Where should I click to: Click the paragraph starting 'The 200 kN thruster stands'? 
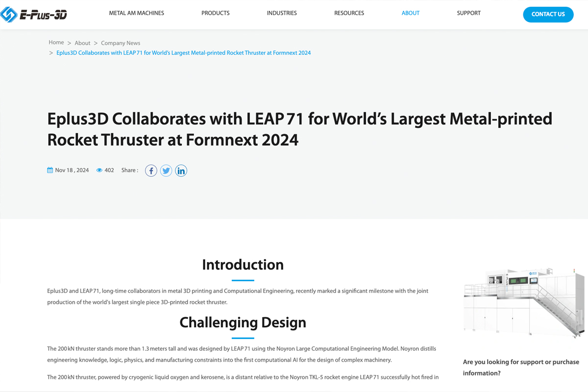242,354
